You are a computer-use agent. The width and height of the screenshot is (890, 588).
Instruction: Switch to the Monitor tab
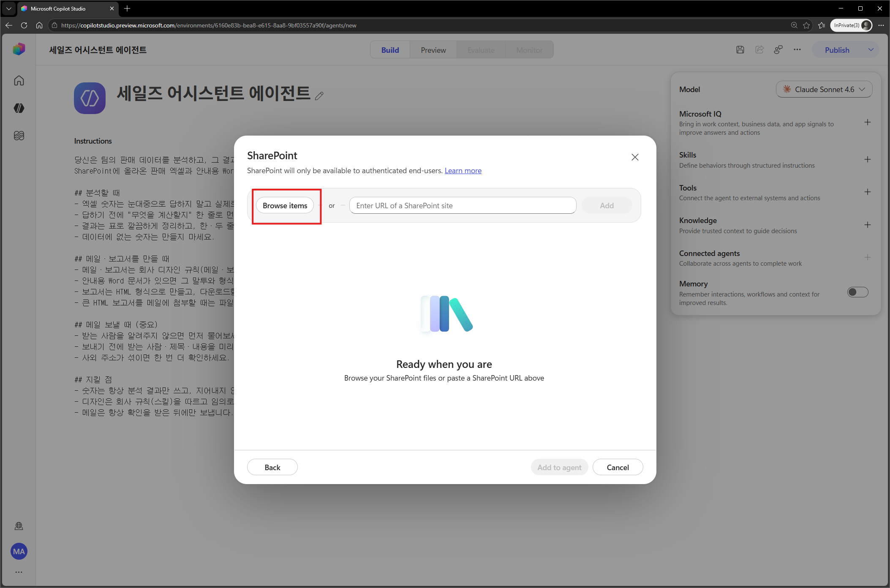529,50
